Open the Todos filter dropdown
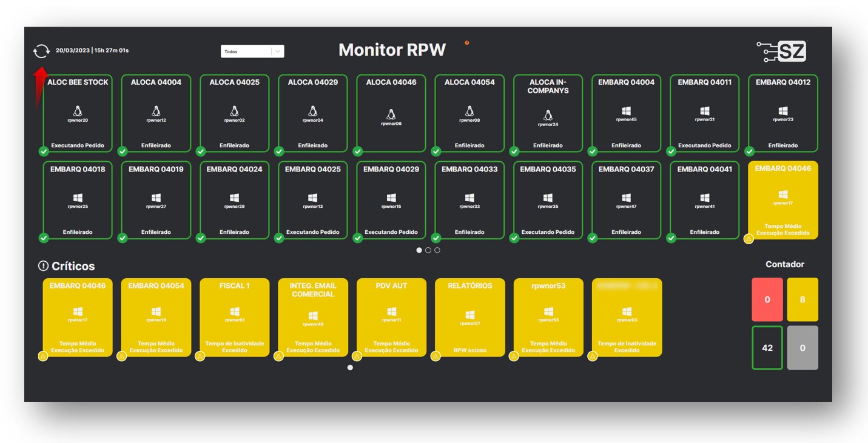The height and width of the screenshot is (443, 868). [x=246, y=52]
